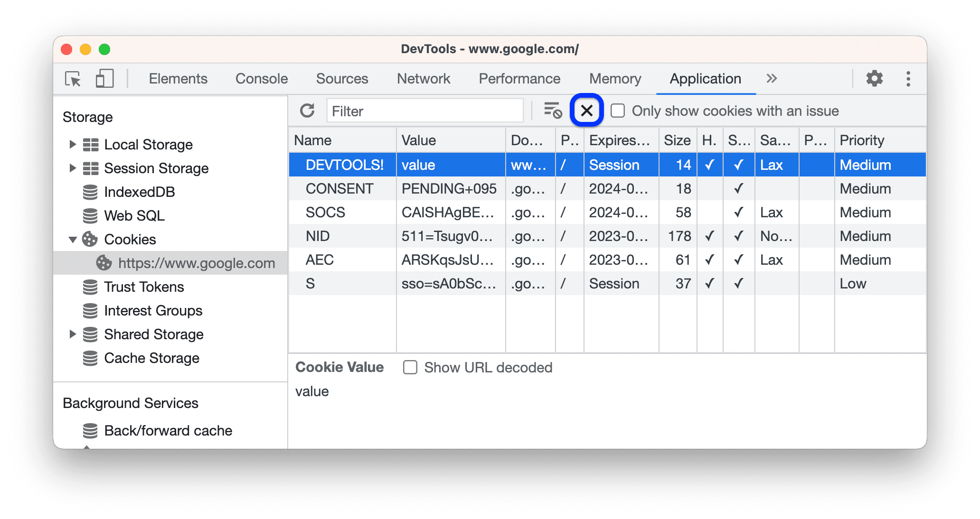This screenshot has width=980, height=519.
Task: Select the Application tab
Action: (705, 77)
